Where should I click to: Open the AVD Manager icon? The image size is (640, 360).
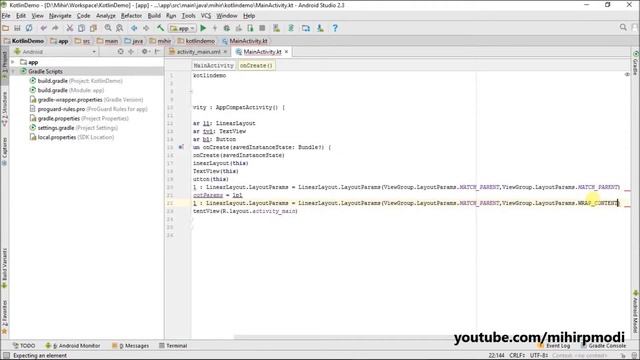[276, 28]
